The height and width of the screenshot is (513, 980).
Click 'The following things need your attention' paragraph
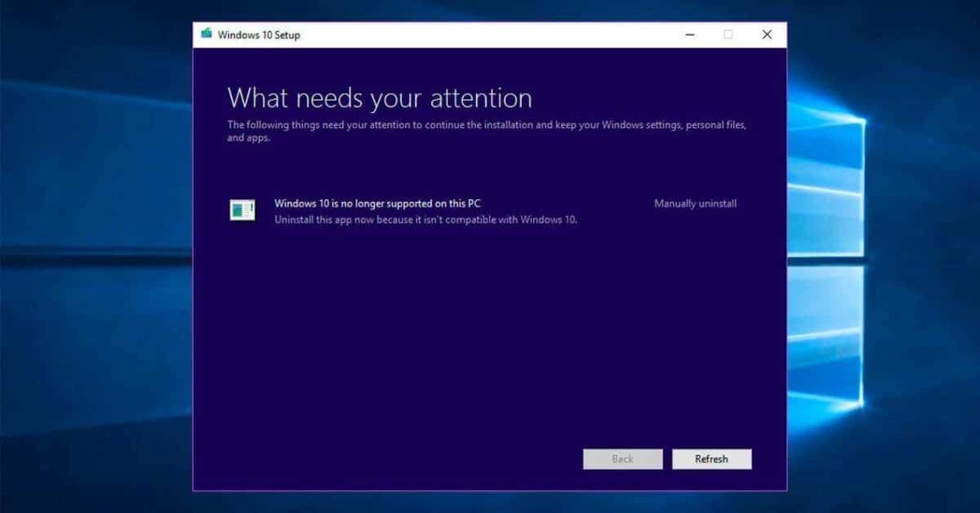click(488, 132)
